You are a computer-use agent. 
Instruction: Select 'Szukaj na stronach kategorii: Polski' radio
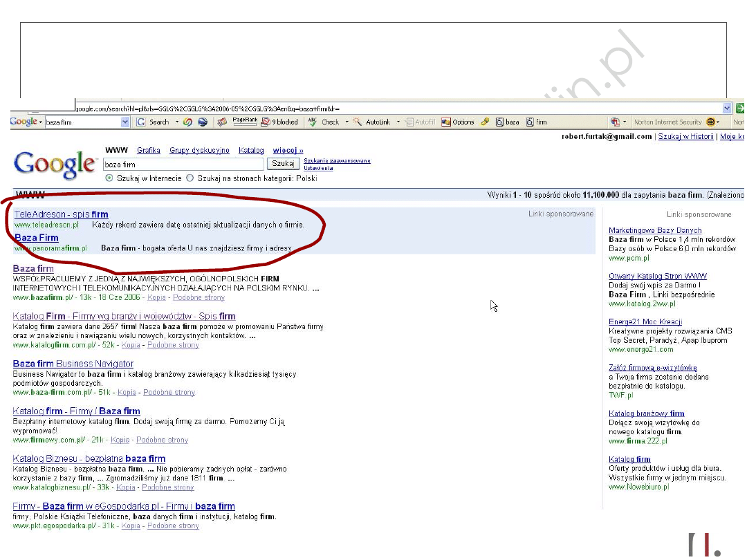pos(190,178)
